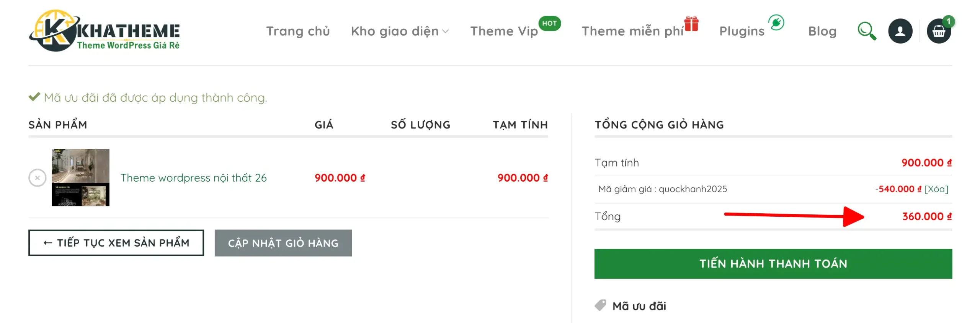980x323 pixels.
Task: Remove product with the circular X icon
Action: (38, 178)
